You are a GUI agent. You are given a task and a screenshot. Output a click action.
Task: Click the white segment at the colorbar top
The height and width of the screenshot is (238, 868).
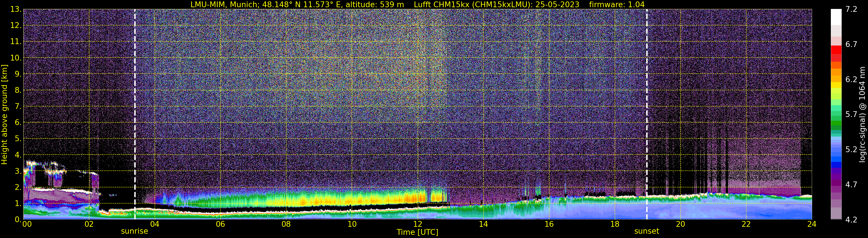click(x=836, y=17)
